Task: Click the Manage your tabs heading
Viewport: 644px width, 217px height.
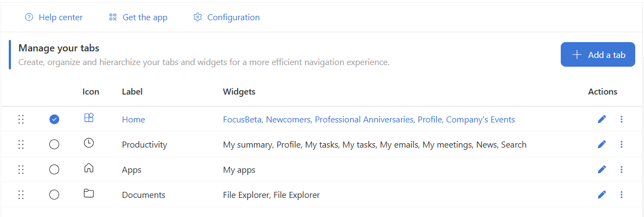Action: coord(59,49)
